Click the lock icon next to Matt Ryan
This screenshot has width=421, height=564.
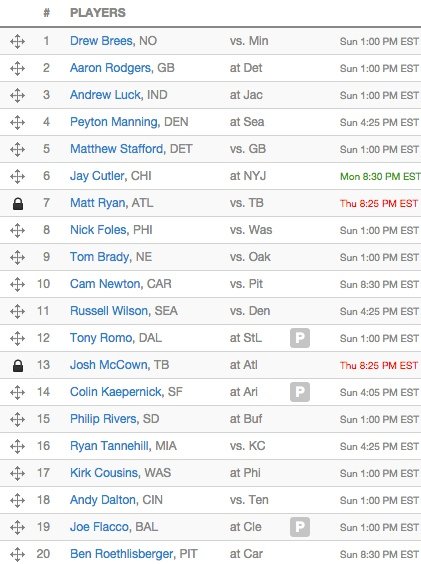coord(18,204)
